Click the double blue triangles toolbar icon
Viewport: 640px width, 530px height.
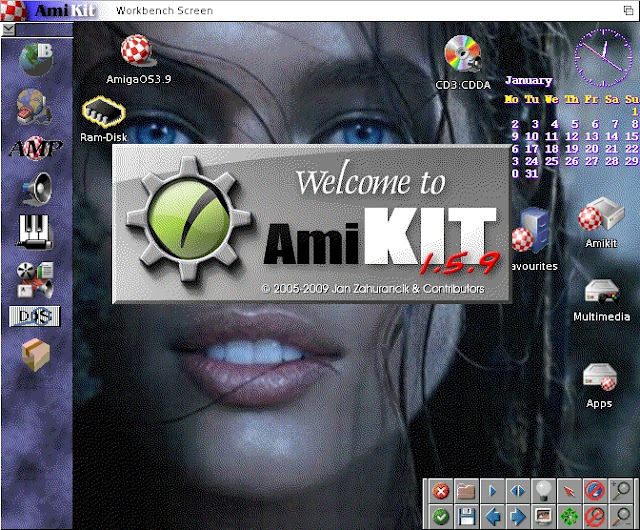coord(518,491)
